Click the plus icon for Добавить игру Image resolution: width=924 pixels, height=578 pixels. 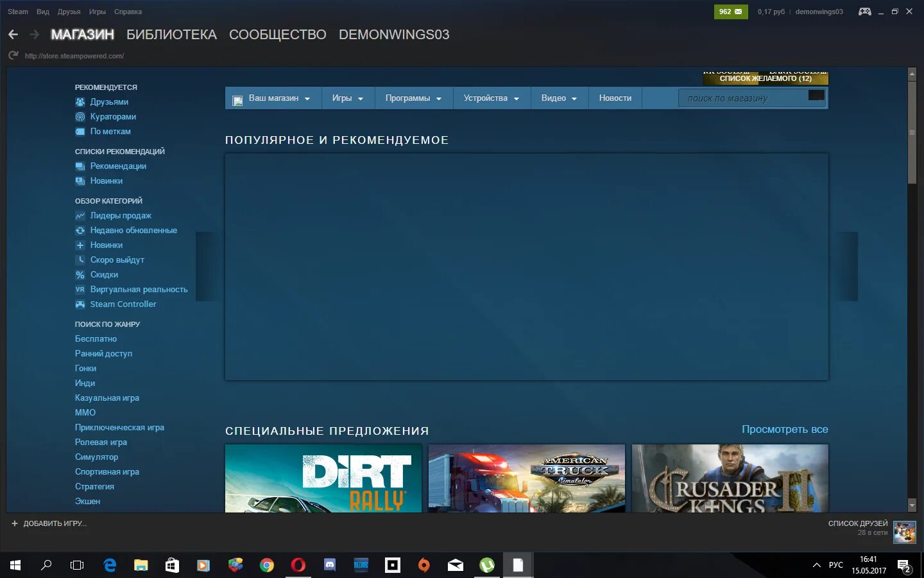click(15, 523)
